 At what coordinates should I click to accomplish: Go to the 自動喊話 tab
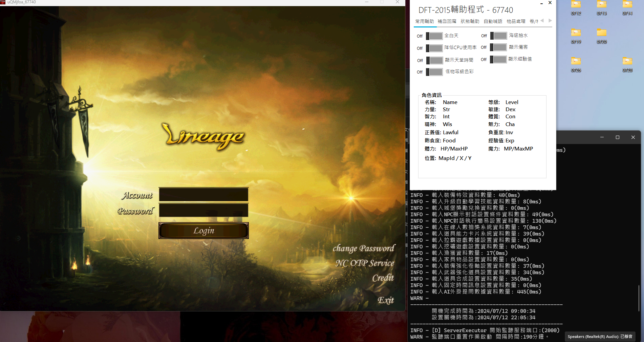pos(493,21)
